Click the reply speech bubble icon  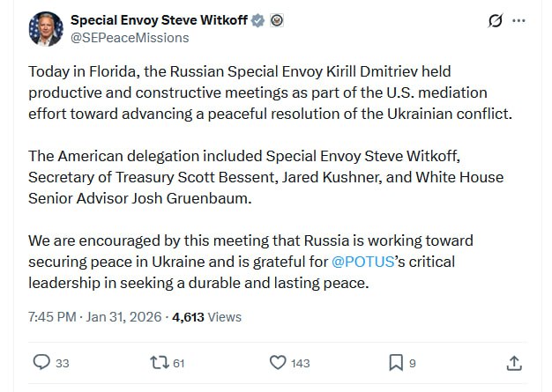[x=41, y=362]
